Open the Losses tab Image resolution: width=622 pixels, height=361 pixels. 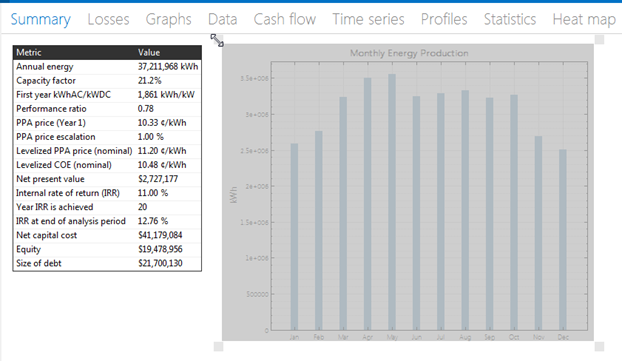pyautogui.click(x=108, y=19)
